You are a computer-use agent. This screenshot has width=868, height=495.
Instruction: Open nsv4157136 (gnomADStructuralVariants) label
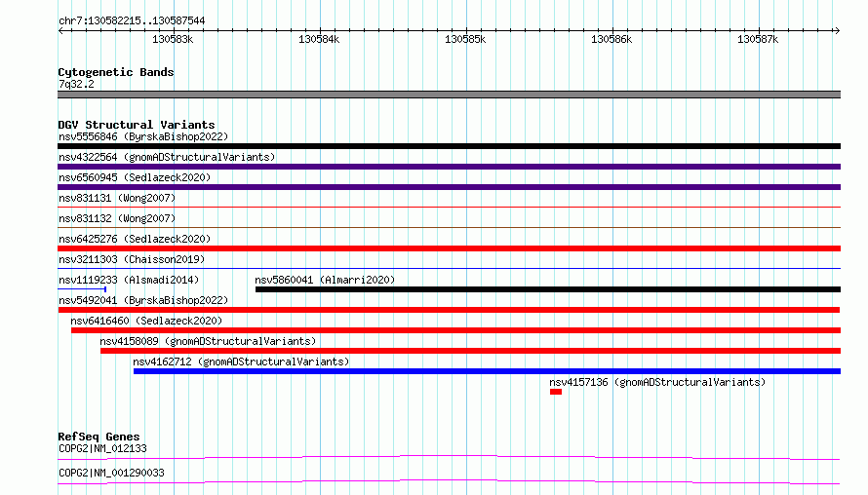[x=657, y=382]
